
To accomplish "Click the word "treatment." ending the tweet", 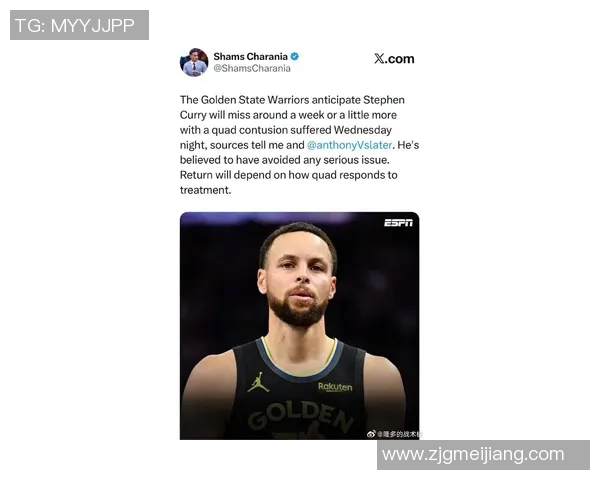I will point(205,190).
